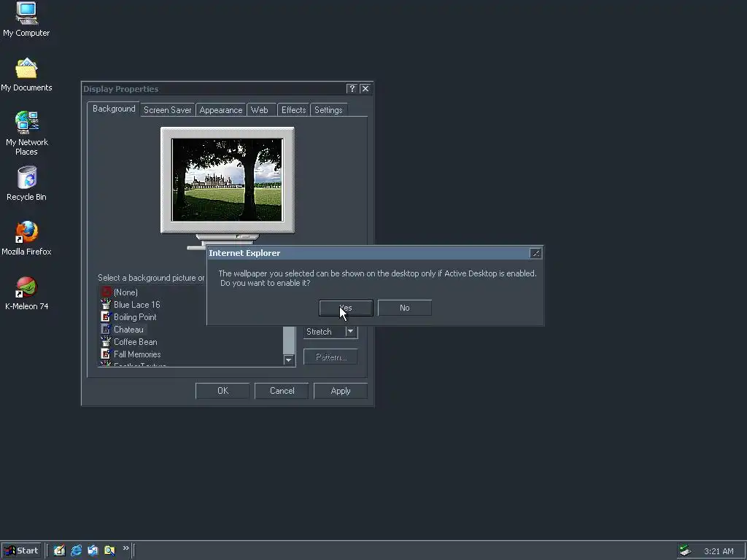Click Cancel in Display Properties
This screenshot has width=747, height=560.
(282, 391)
